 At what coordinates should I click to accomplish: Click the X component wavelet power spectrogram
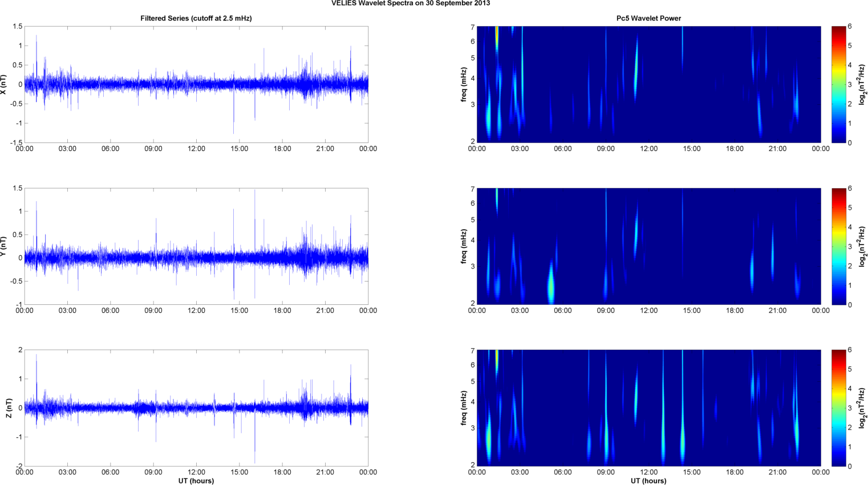tap(648, 84)
